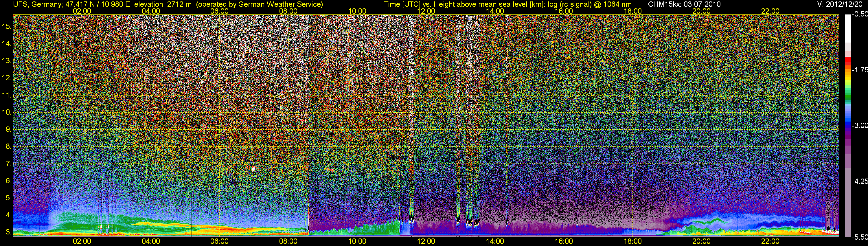Click the '13.' height axis label

7,61
